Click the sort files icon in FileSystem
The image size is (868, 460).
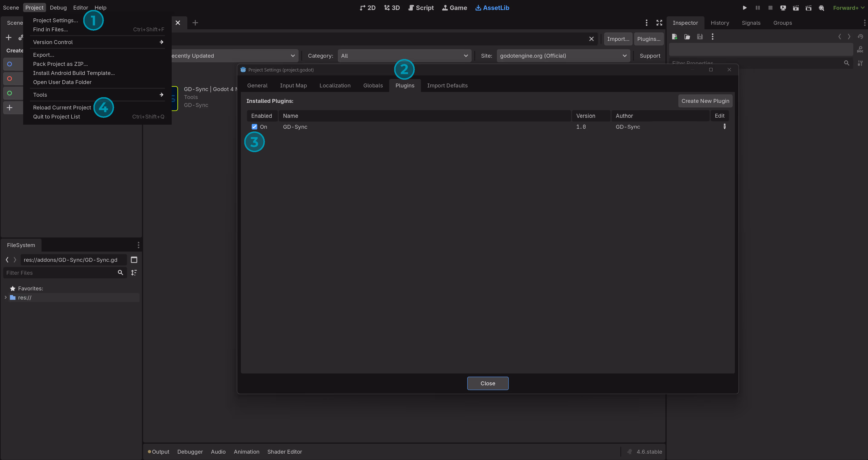click(x=134, y=272)
